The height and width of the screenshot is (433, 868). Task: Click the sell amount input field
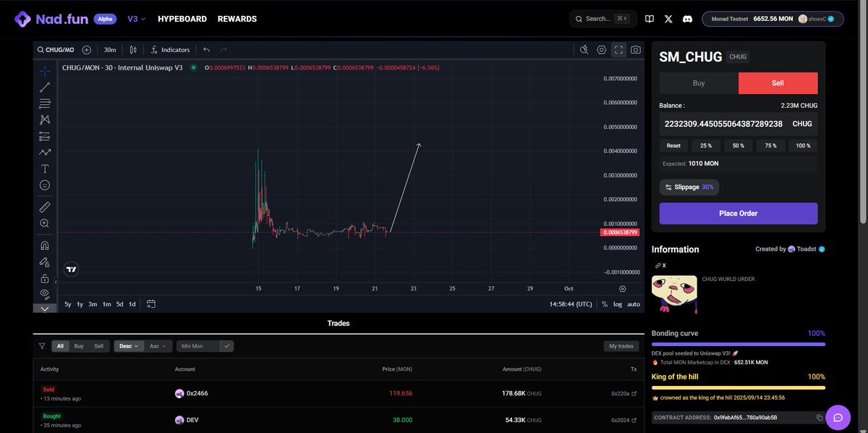[739, 124]
